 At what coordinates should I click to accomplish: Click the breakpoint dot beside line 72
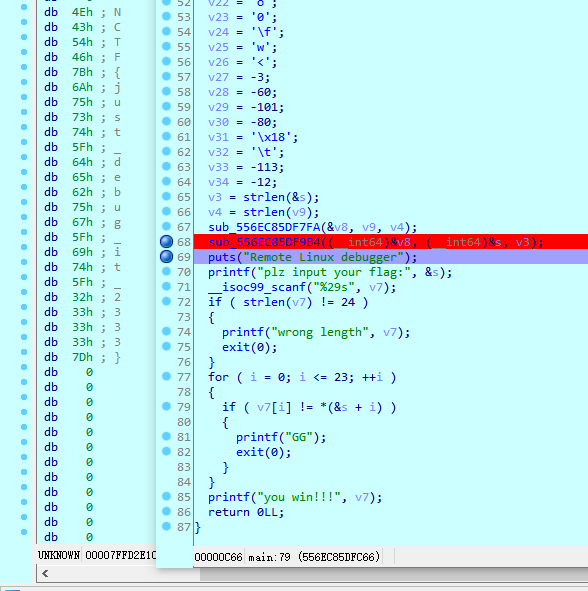pos(166,302)
